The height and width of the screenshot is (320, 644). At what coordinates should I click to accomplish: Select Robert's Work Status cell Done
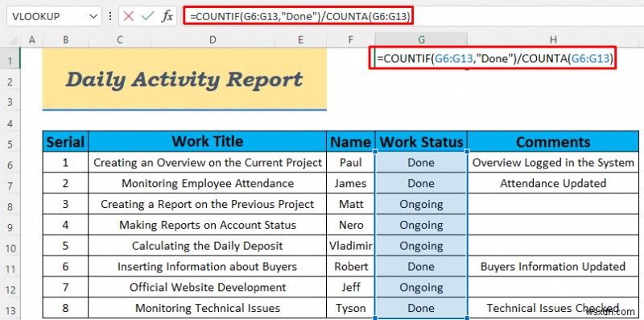[x=421, y=267]
